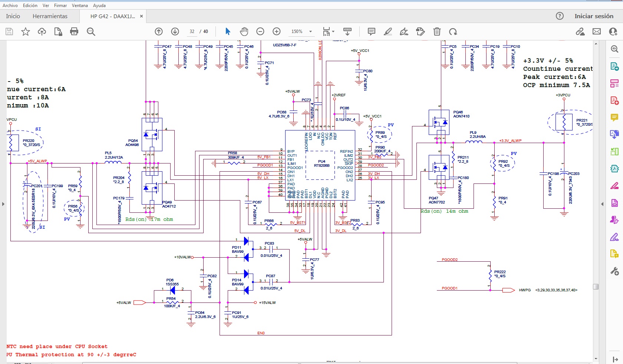Click the scrolling mode keyboard icon

click(347, 32)
